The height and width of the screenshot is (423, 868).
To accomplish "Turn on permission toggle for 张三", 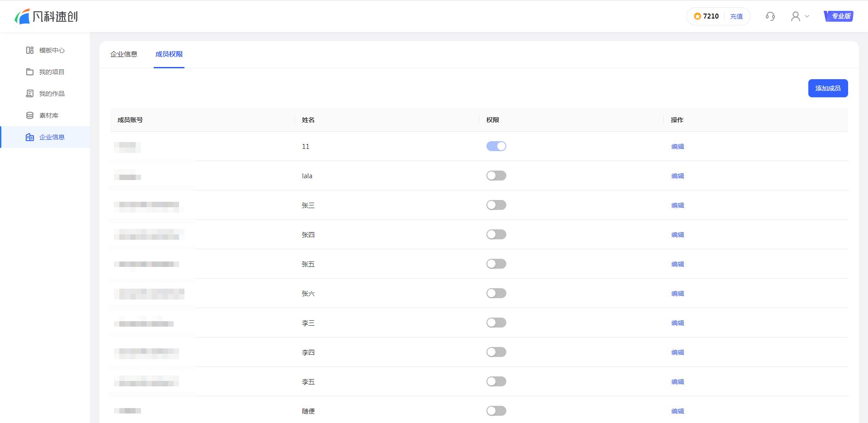I will click(x=496, y=205).
